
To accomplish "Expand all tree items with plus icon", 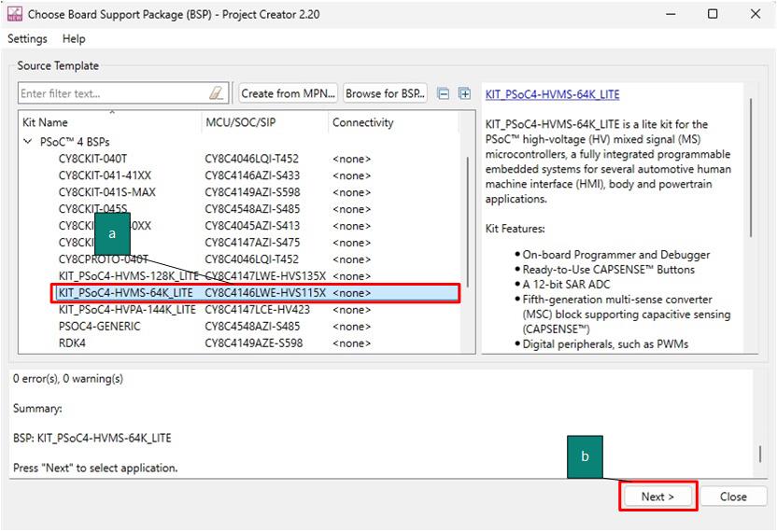I will (x=464, y=93).
